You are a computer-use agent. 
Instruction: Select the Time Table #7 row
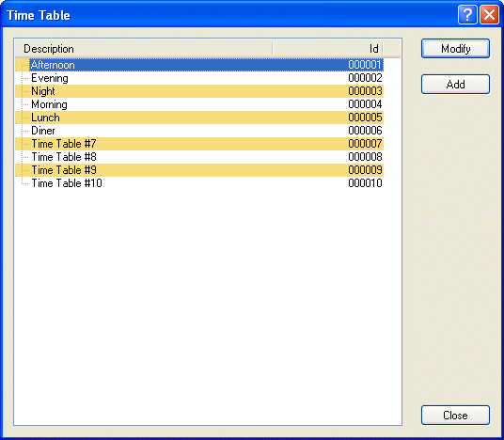click(x=199, y=144)
